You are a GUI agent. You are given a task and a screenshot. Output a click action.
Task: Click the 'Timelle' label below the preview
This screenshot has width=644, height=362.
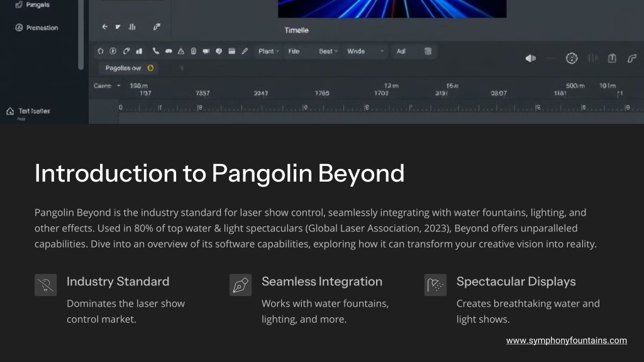[297, 30]
